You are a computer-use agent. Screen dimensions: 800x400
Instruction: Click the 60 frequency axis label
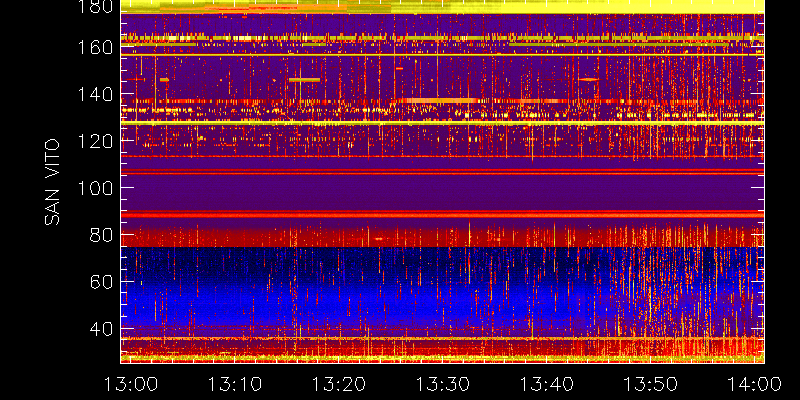point(102,282)
